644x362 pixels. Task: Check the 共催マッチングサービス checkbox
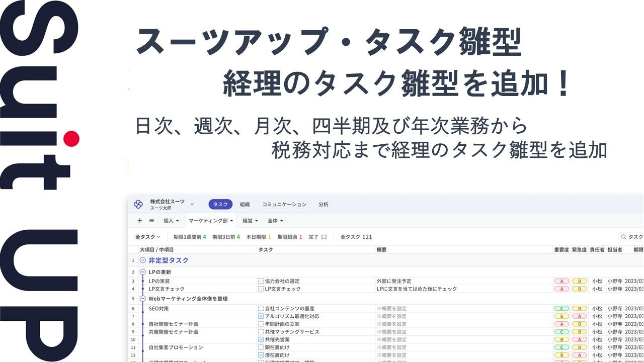pos(261,332)
